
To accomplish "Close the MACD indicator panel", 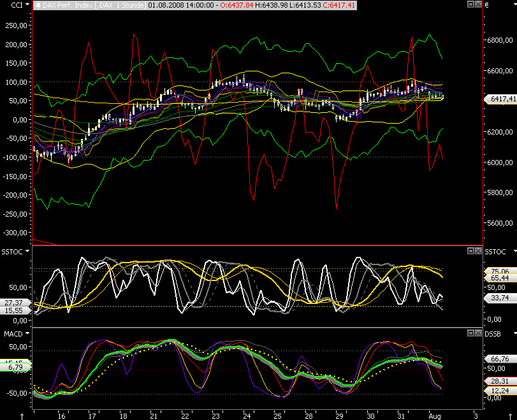I will click(478, 333).
